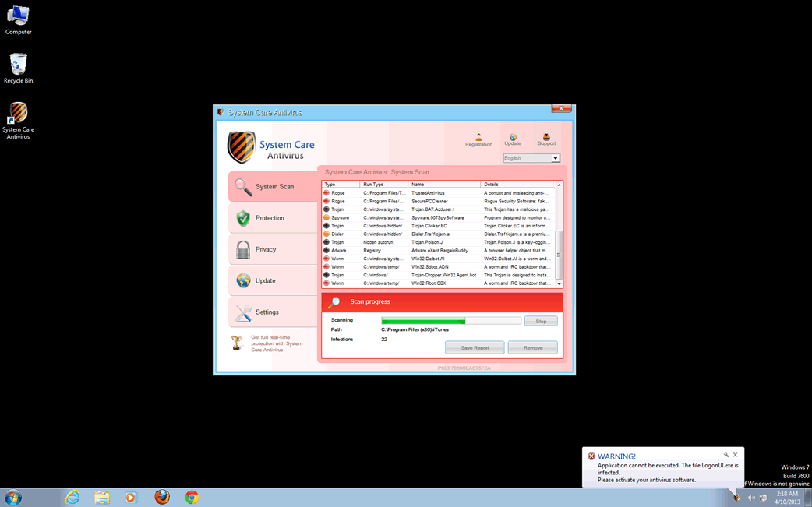Open Internet Explorer from the taskbar

tap(72, 497)
